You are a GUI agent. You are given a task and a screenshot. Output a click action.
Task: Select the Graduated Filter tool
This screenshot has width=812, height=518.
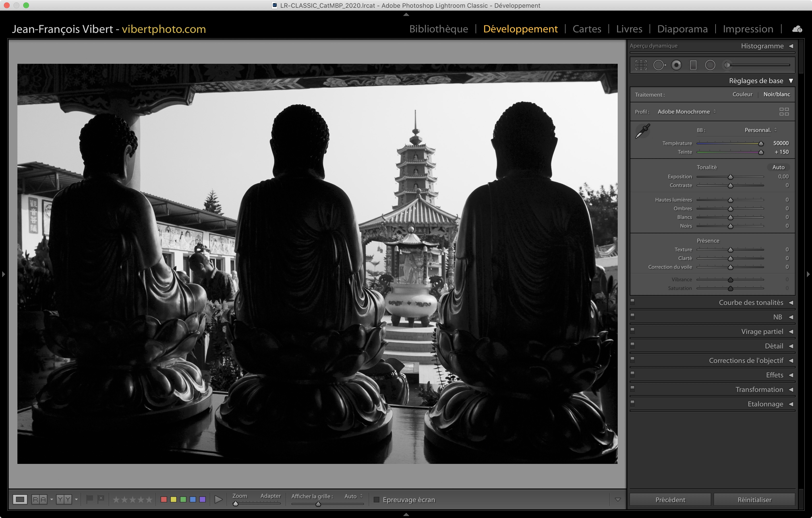[693, 65]
